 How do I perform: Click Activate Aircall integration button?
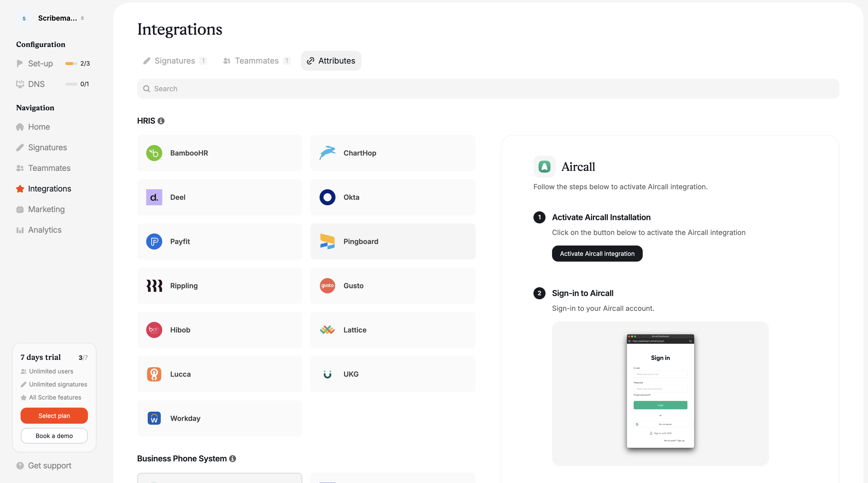597,254
